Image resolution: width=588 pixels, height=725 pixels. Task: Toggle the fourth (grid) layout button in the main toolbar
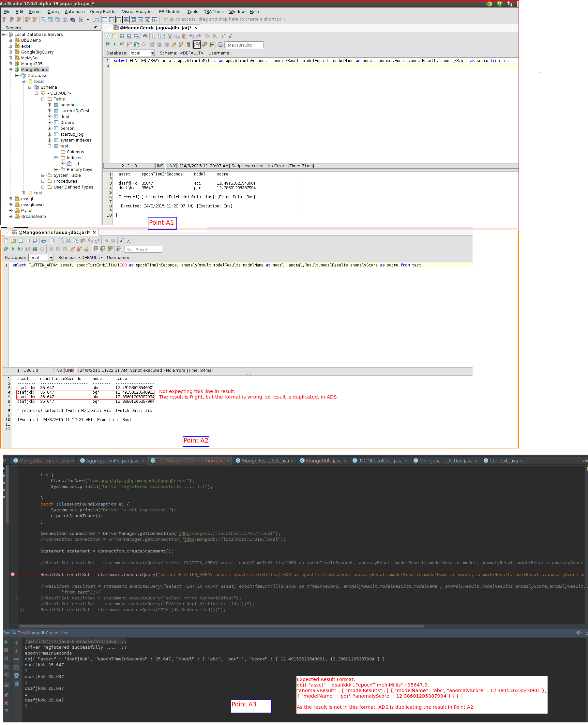(126, 20)
